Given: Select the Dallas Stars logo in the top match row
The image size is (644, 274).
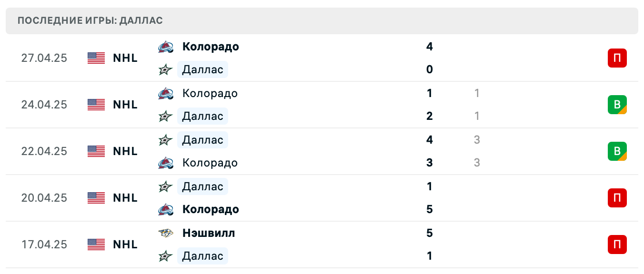Looking at the screenshot, I should pyautogui.click(x=164, y=69).
